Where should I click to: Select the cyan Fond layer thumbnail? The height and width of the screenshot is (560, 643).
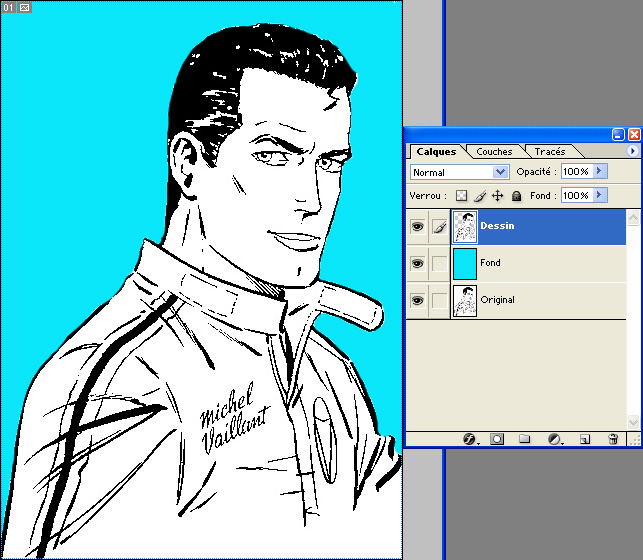click(x=464, y=264)
